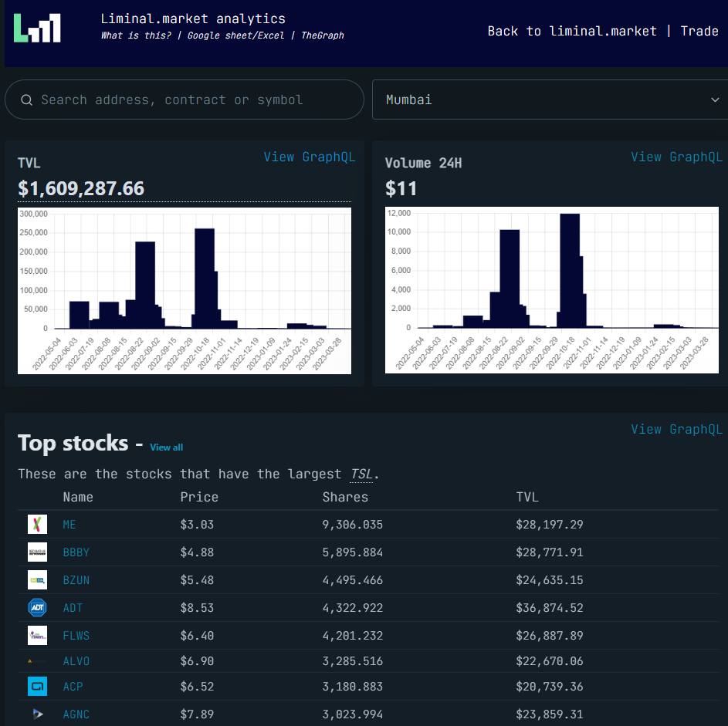Click the BBBY stock logo icon

[37, 552]
